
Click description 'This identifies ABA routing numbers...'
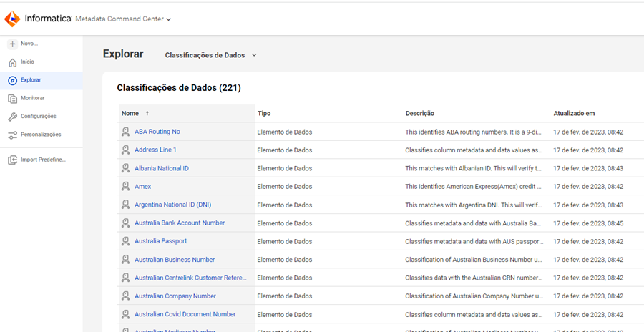(x=474, y=132)
